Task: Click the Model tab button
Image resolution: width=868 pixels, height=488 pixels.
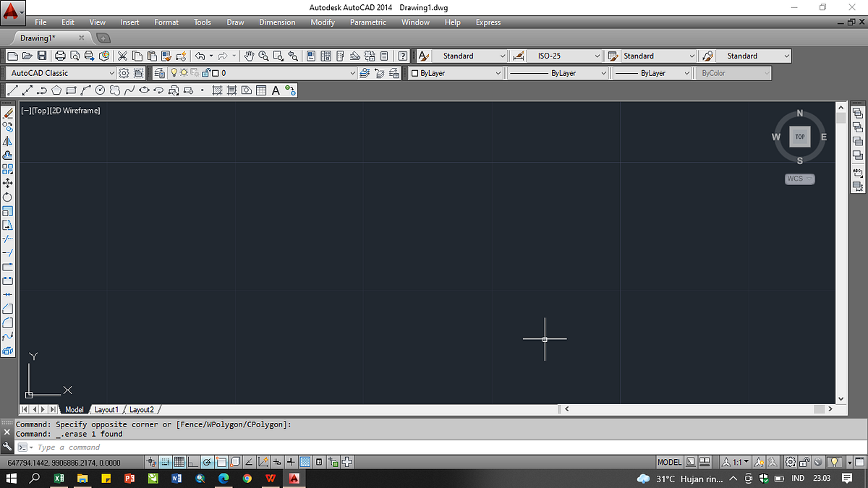Action: point(74,409)
